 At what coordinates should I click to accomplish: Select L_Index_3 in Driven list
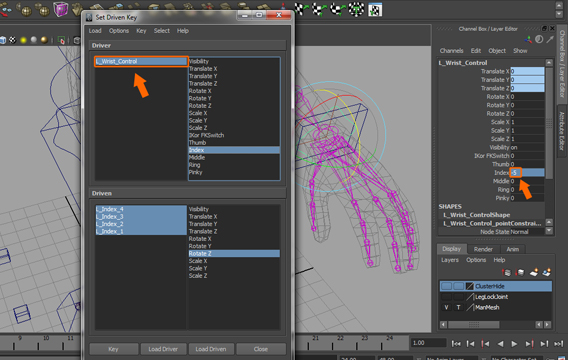point(141,217)
